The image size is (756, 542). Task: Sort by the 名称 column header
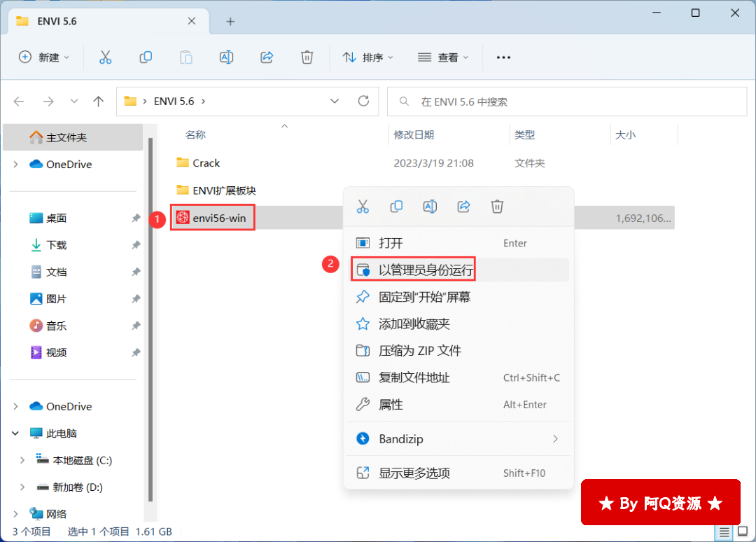(195, 135)
